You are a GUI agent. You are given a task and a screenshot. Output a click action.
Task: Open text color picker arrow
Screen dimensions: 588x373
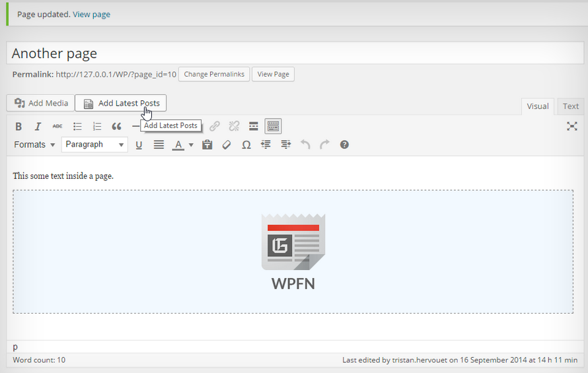(x=191, y=145)
